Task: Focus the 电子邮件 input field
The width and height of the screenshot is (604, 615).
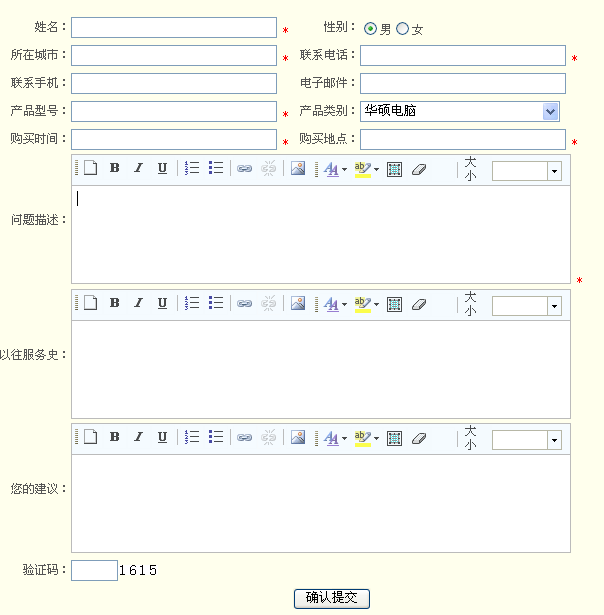Action: (463, 84)
